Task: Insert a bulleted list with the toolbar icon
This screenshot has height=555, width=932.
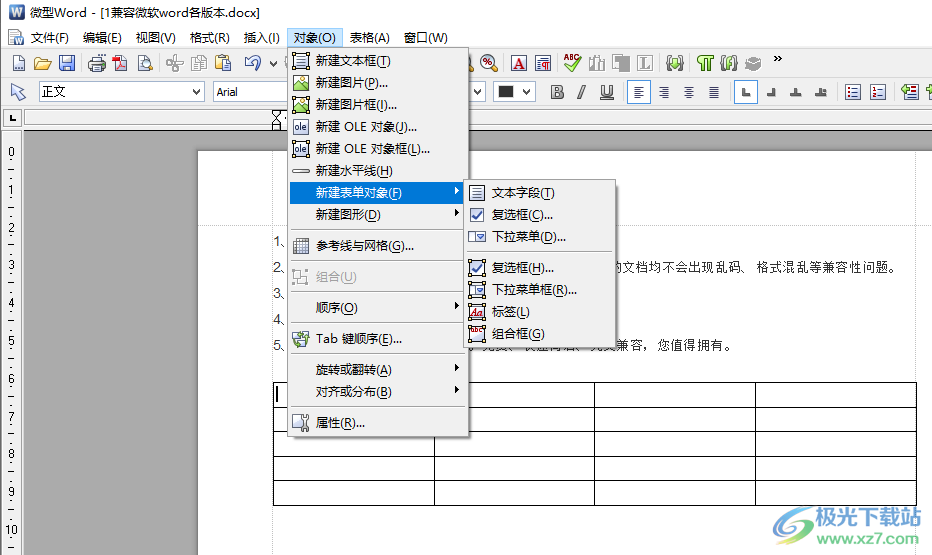Action: (853, 92)
